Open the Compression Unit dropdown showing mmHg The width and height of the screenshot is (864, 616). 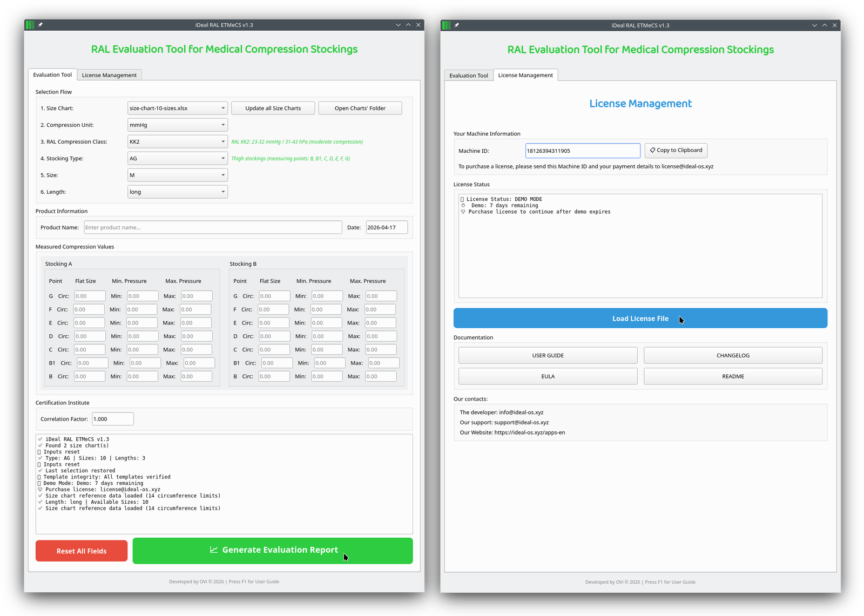click(178, 125)
